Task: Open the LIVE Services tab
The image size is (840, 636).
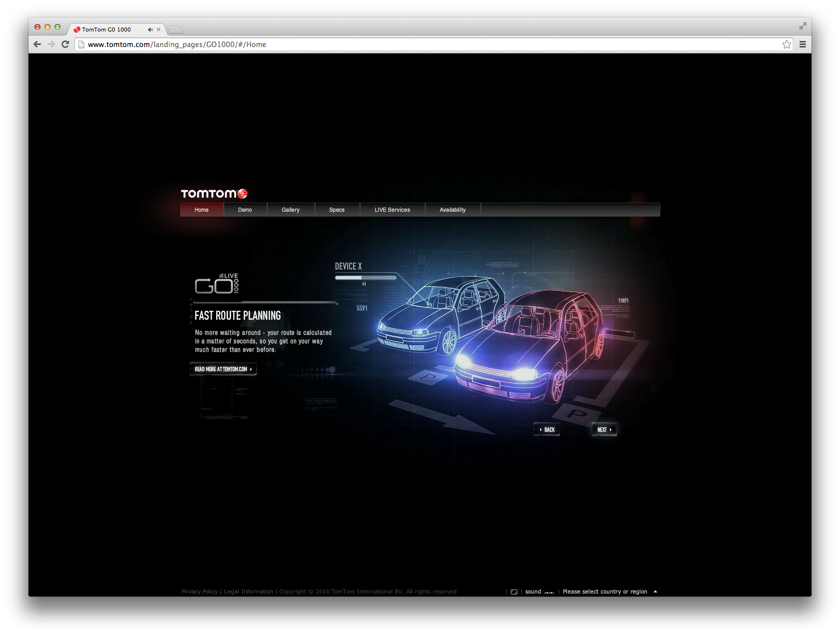Action: point(392,210)
